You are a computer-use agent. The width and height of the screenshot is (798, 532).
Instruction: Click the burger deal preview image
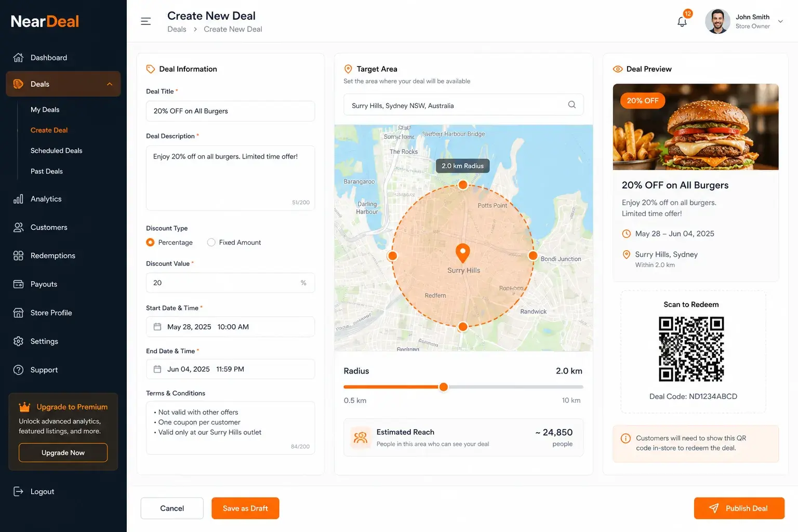tap(696, 127)
